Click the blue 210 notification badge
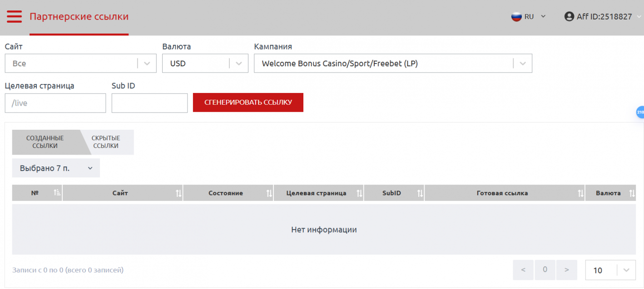644x289 pixels. (x=640, y=112)
